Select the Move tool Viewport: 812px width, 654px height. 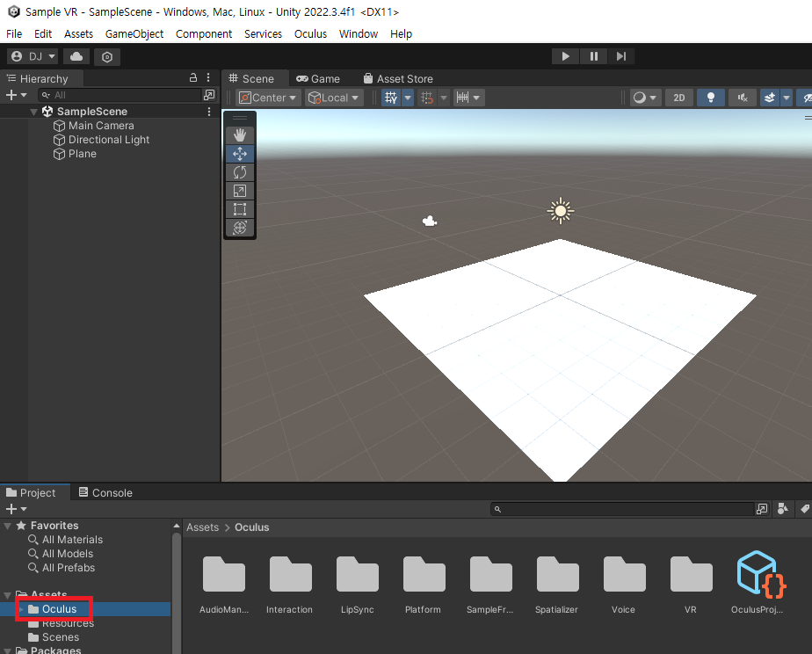pos(240,154)
